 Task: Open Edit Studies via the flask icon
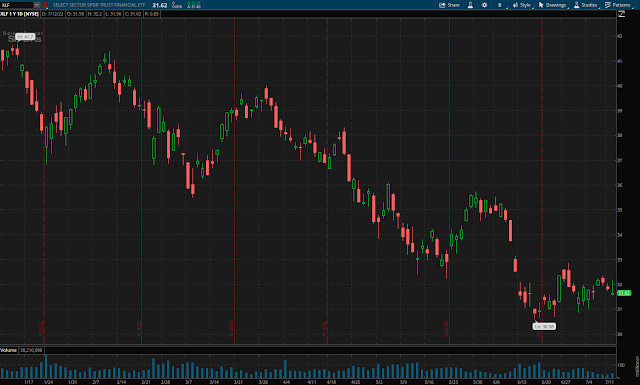point(470,5)
